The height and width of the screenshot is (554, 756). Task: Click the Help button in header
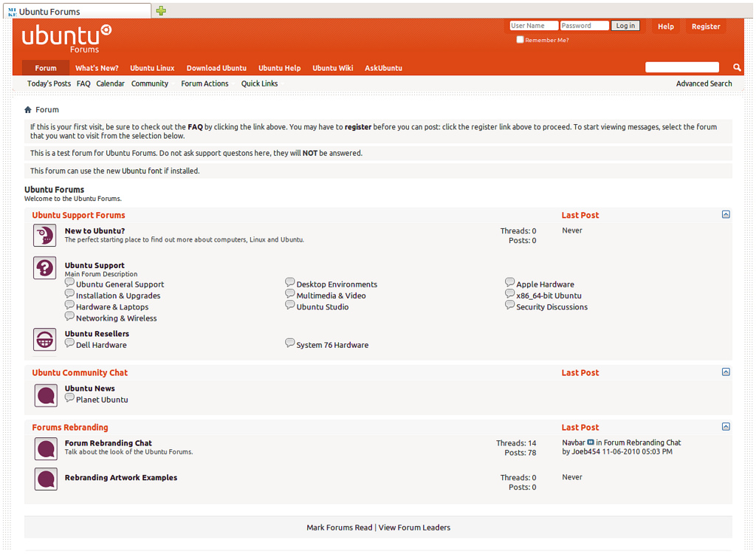[x=665, y=27]
